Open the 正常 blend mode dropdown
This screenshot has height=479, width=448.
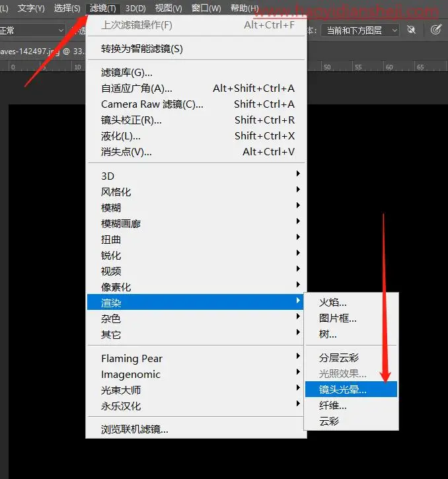(x=32, y=30)
